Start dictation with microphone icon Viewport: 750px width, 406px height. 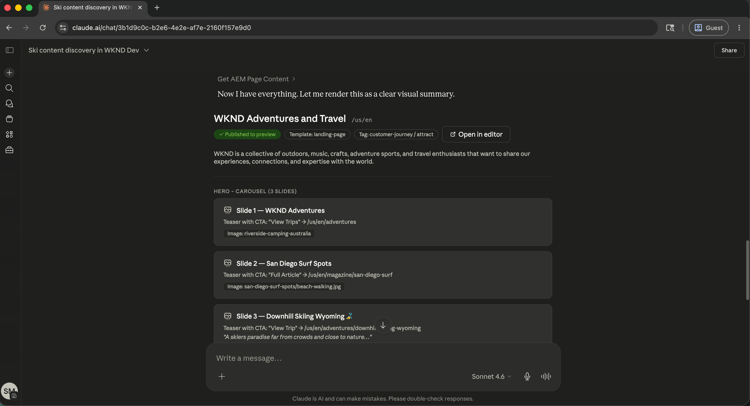[527, 376]
